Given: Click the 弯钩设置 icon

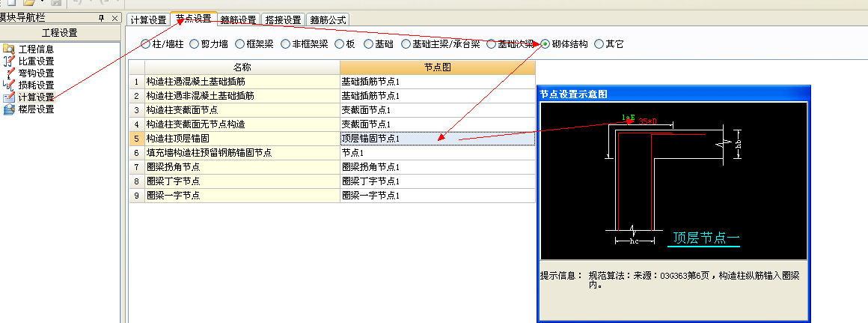Looking at the screenshot, I should [9, 73].
